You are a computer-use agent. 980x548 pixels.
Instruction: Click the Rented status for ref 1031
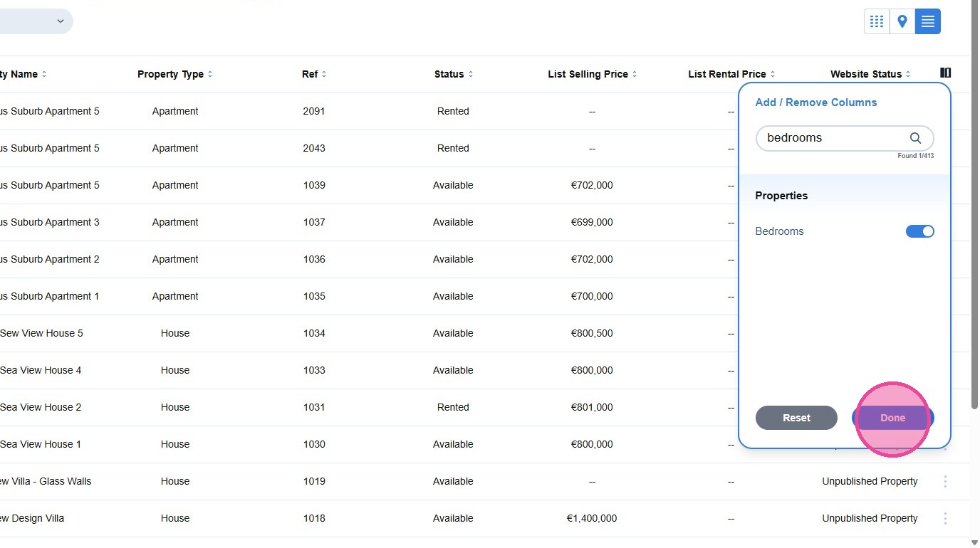click(453, 407)
